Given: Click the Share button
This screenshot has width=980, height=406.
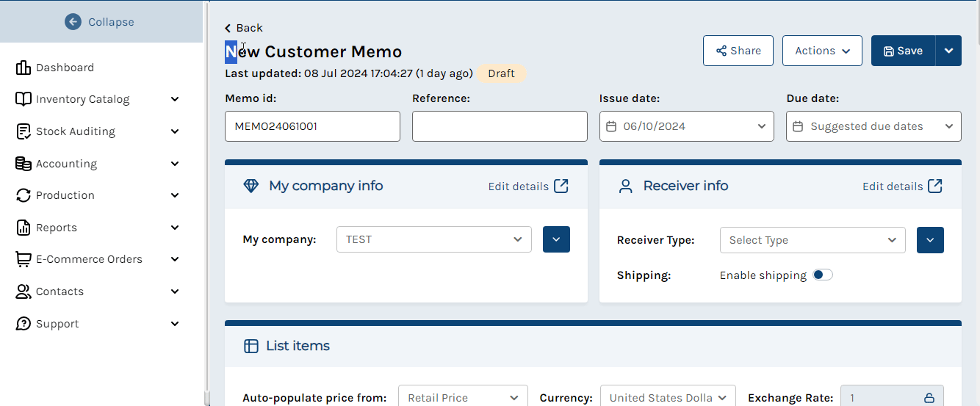Looking at the screenshot, I should 738,51.
